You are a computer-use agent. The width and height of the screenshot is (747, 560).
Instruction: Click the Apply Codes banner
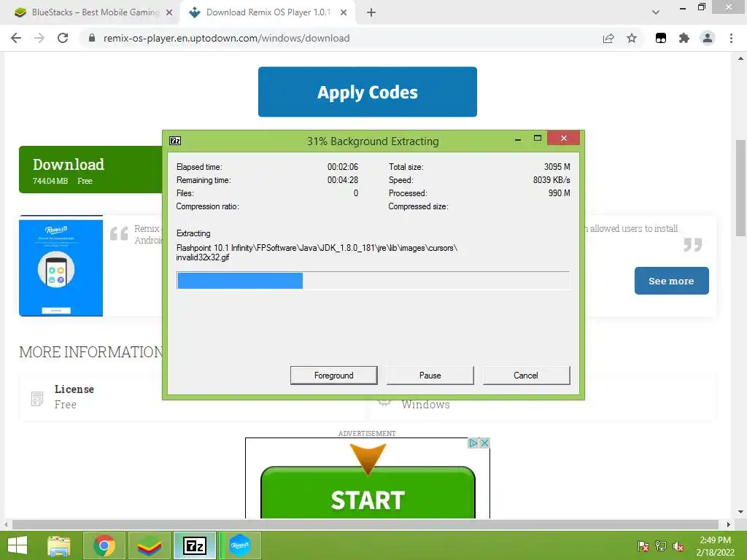click(x=368, y=92)
